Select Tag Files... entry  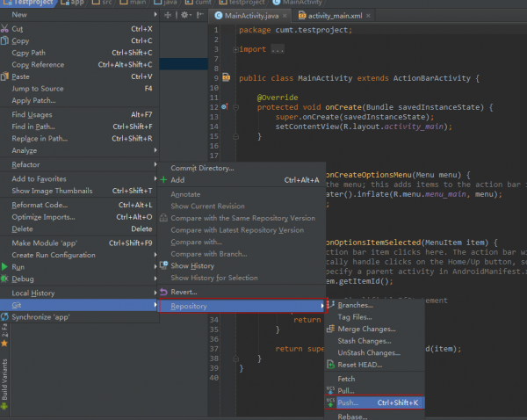374,317
